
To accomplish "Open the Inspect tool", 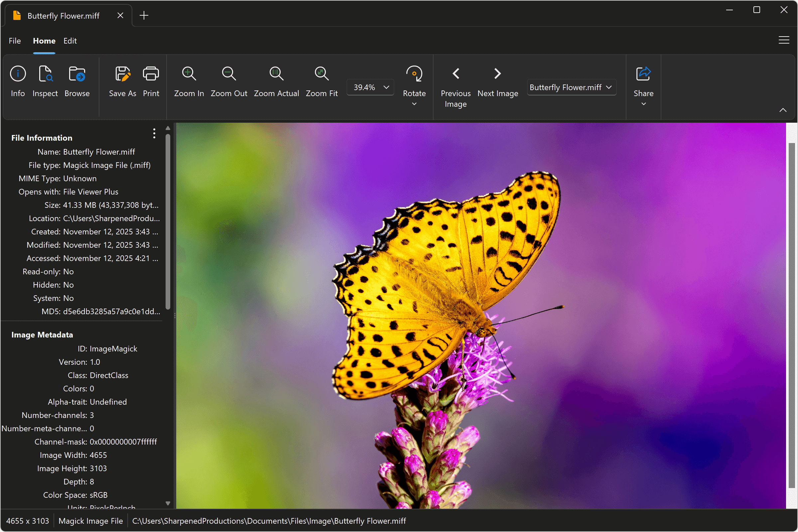I will 45,81.
